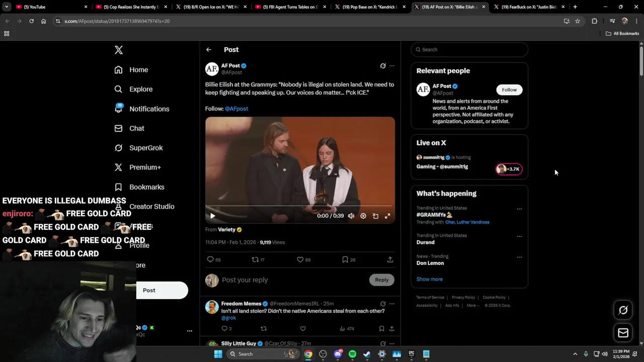Open a new browser tab
Screen dimensions: 644x362
coord(575,7)
